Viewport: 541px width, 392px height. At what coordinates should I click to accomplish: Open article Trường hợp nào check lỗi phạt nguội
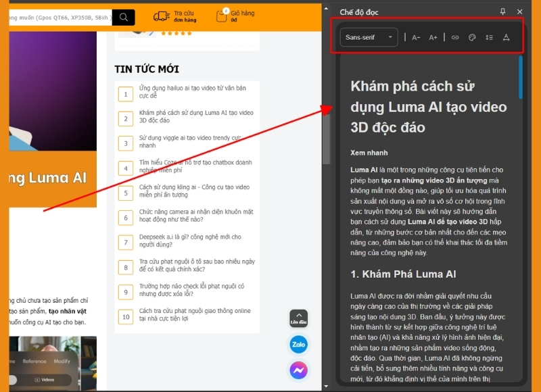191,290
